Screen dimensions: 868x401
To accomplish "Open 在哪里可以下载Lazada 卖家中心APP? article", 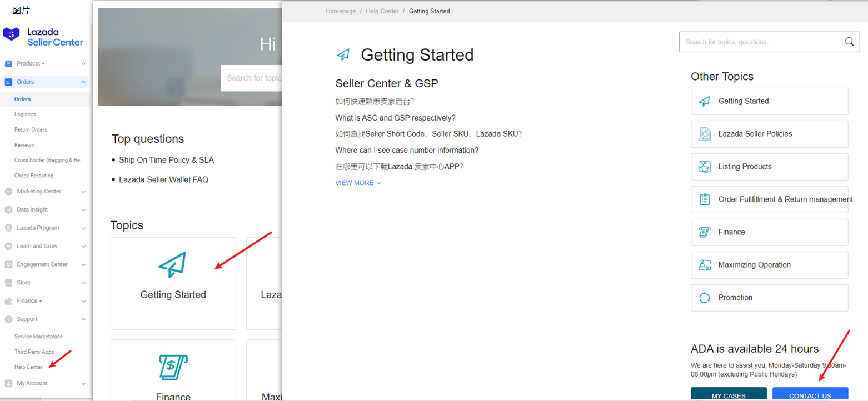I will (x=399, y=166).
